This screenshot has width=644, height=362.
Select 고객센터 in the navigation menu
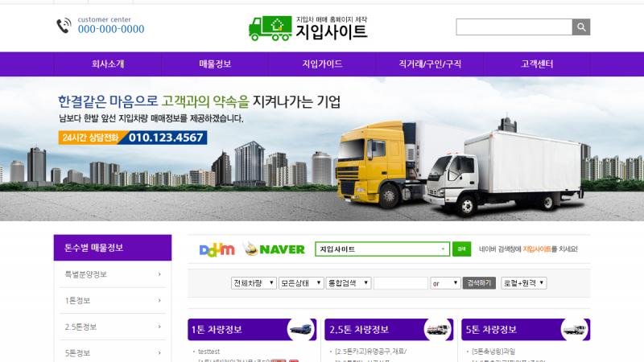pyautogui.click(x=536, y=64)
